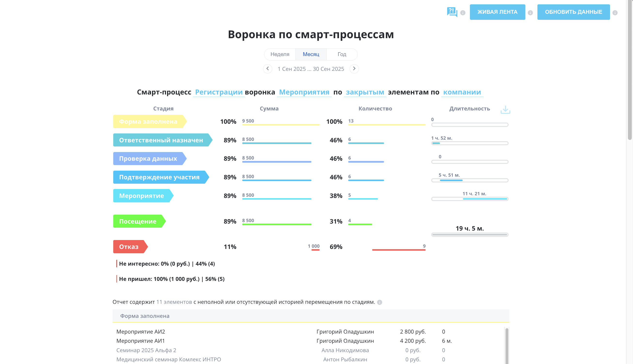
Task: Open the компании grouping dropdown
Action: (x=462, y=92)
